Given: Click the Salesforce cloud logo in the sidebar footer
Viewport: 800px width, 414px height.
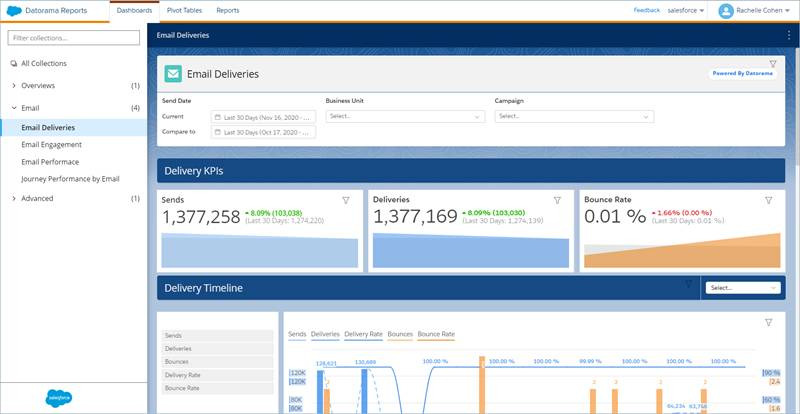Looking at the screenshot, I should pyautogui.click(x=59, y=398).
